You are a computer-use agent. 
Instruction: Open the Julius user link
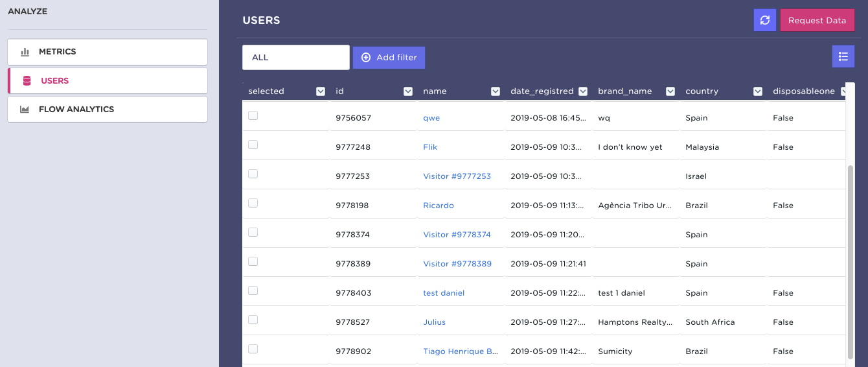tap(435, 322)
